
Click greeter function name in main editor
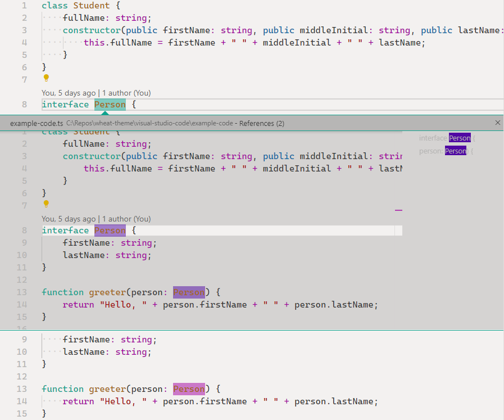(107, 389)
